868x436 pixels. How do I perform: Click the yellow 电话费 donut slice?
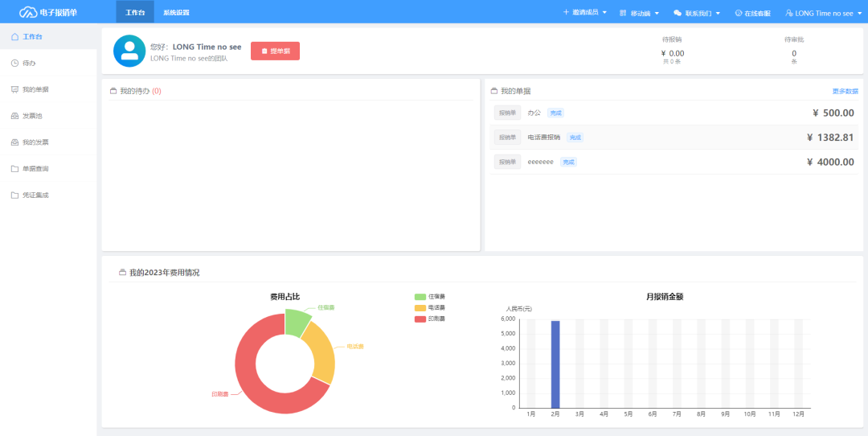coord(321,352)
